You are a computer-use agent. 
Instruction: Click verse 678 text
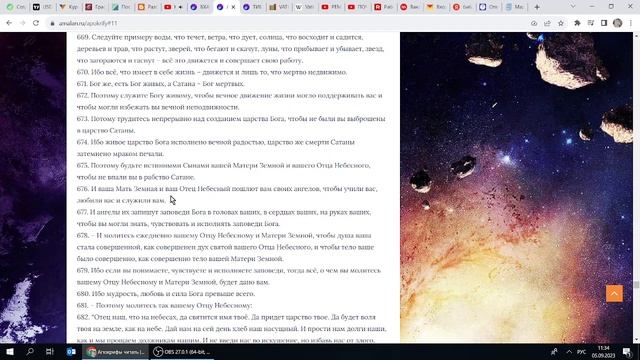[225, 247]
